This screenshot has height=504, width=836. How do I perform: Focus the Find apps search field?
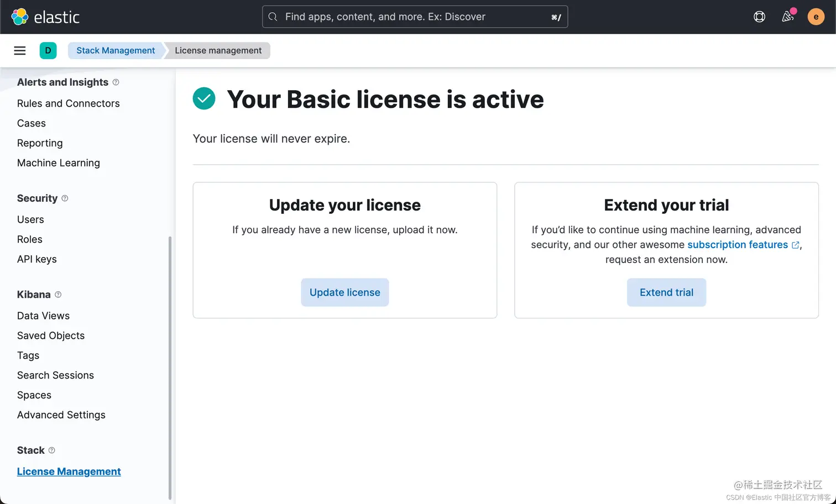[x=415, y=17]
